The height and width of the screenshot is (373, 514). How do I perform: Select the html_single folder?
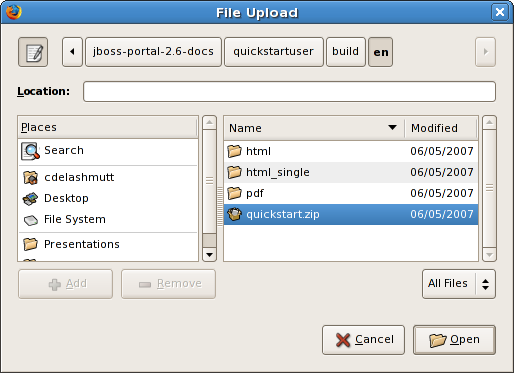[351, 172]
